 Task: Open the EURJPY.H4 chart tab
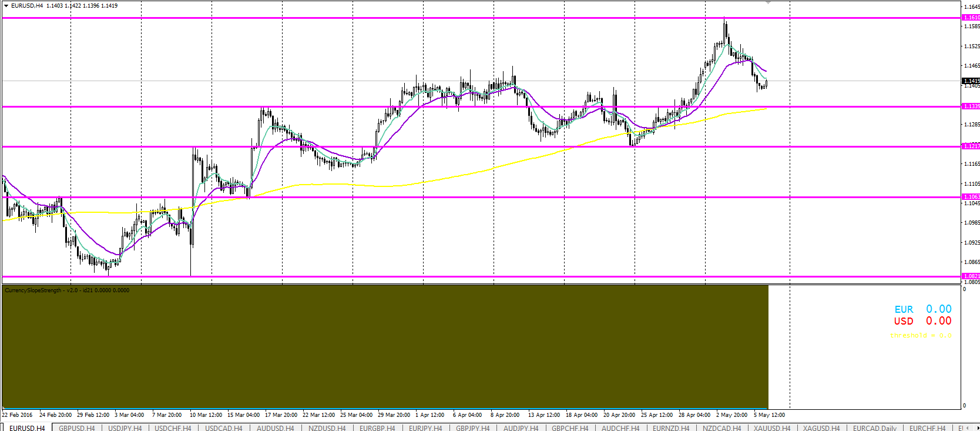(x=425, y=428)
